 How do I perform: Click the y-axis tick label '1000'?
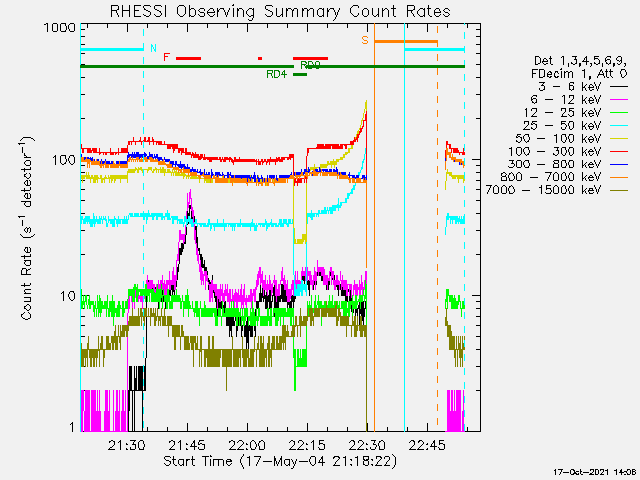60,28
